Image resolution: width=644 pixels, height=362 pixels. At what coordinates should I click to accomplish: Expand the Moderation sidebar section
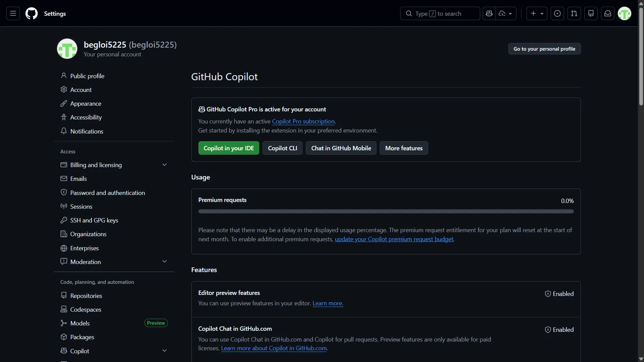(x=164, y=262)
